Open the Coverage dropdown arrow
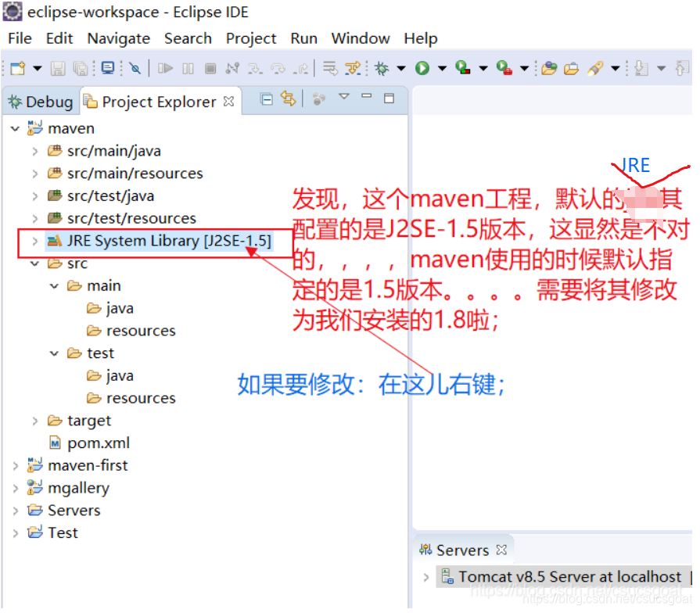The height and width of the screenshot is (613, 700). point(483,68)
